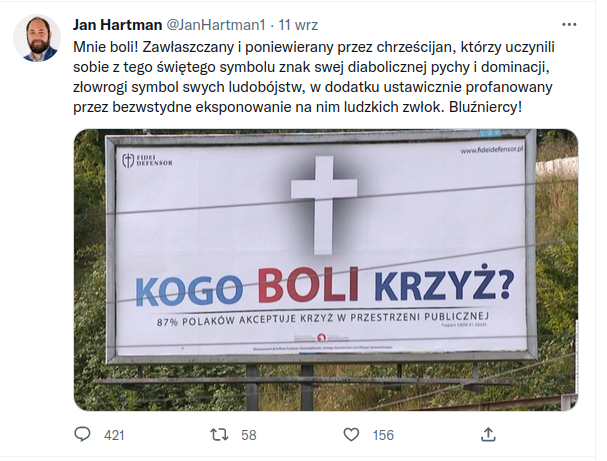Click the tweet text starting with Mnie boli
This screenshot has width=607, height=461.
click(314, 77)
